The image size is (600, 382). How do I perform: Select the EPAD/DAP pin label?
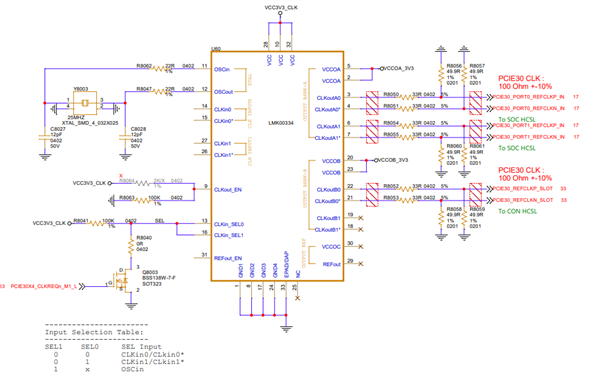coord(286,264)
